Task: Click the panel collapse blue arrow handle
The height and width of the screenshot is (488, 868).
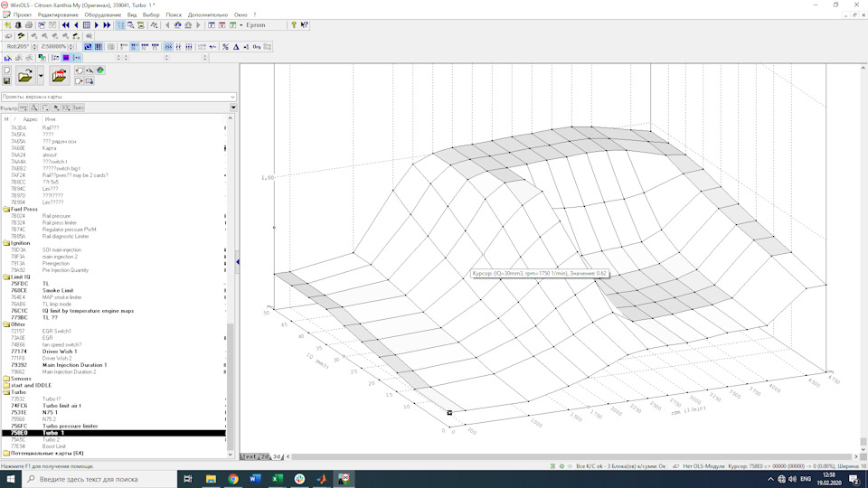Action: click(238, 262)
